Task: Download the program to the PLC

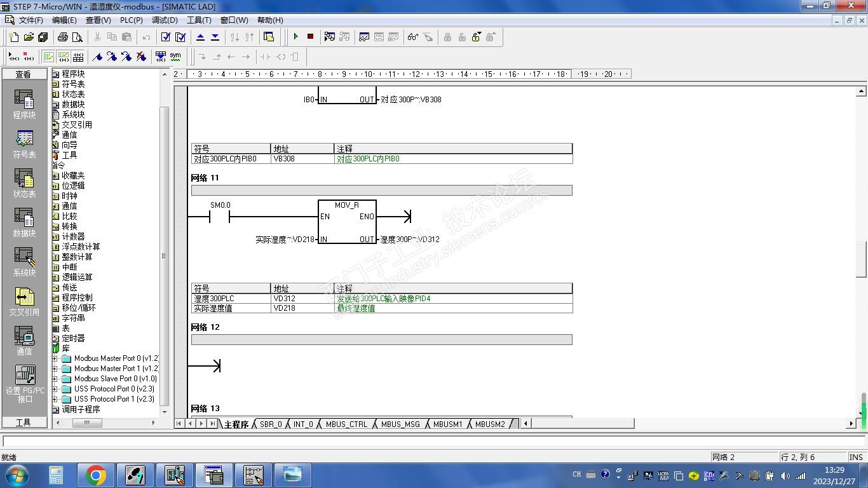Action: (x=215, y=37)
